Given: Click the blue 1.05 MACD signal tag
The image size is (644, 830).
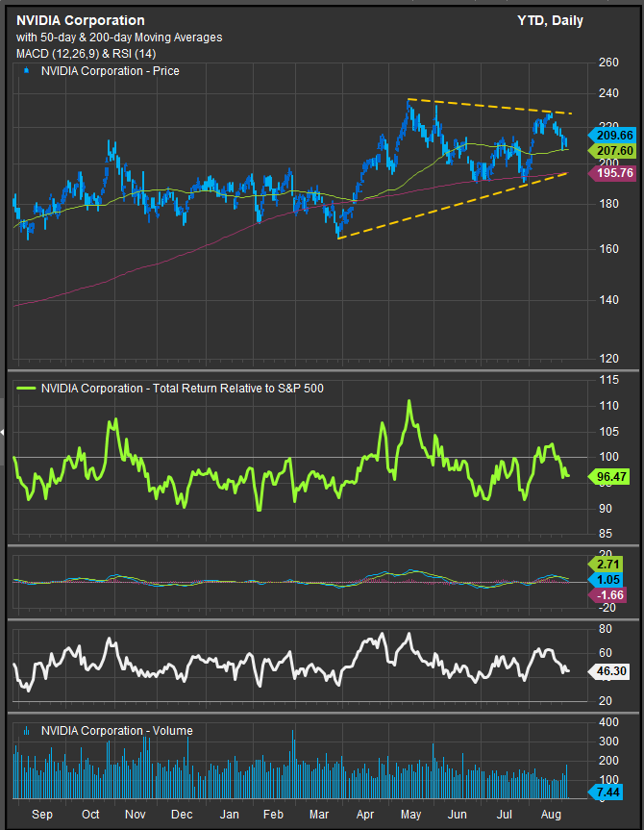Looking at the screenshot, I should 606,580.
